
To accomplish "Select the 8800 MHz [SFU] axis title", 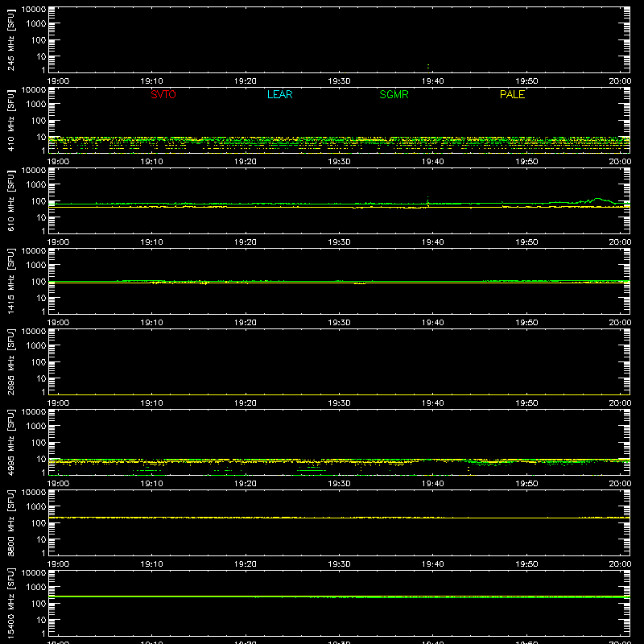I will click(10, 523).
